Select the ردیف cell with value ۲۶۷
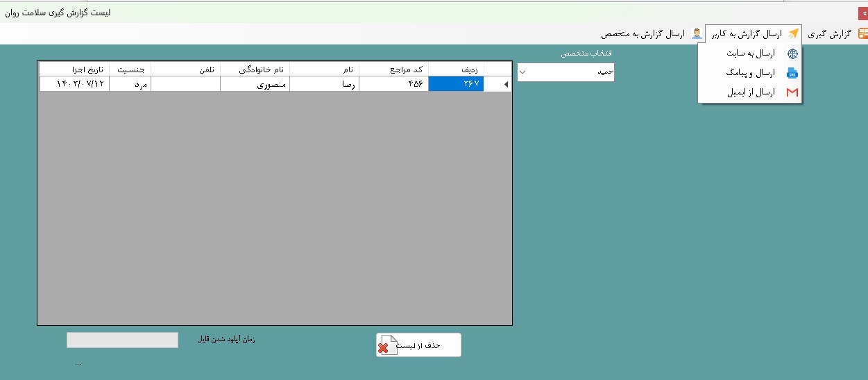 456,84
